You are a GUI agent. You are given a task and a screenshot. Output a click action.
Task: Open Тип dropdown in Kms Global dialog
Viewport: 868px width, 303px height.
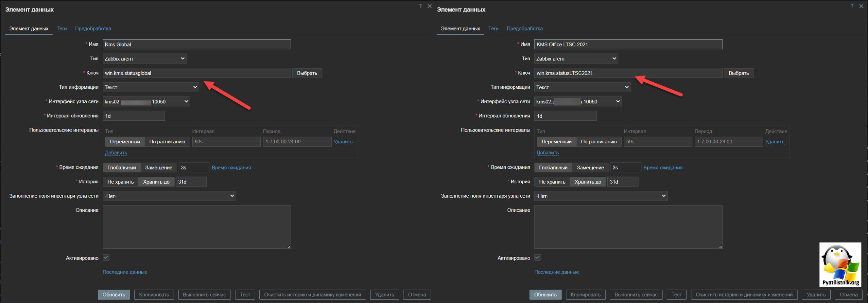144,59
